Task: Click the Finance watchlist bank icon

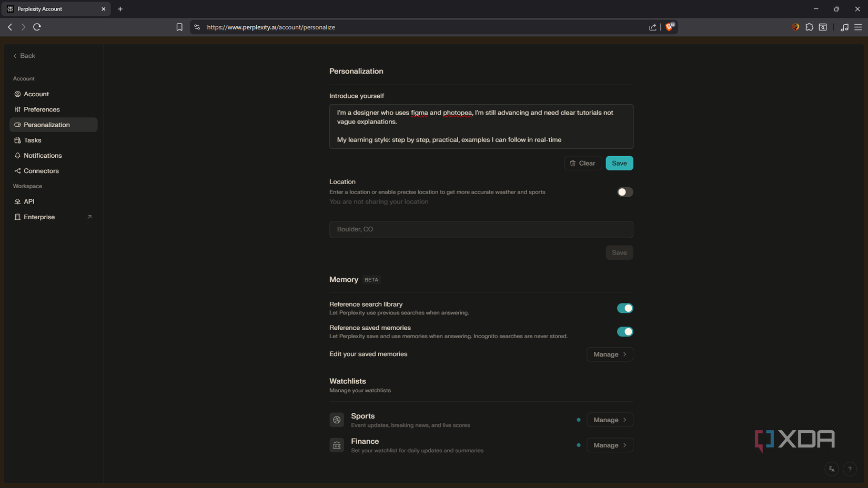Action: 337,445
